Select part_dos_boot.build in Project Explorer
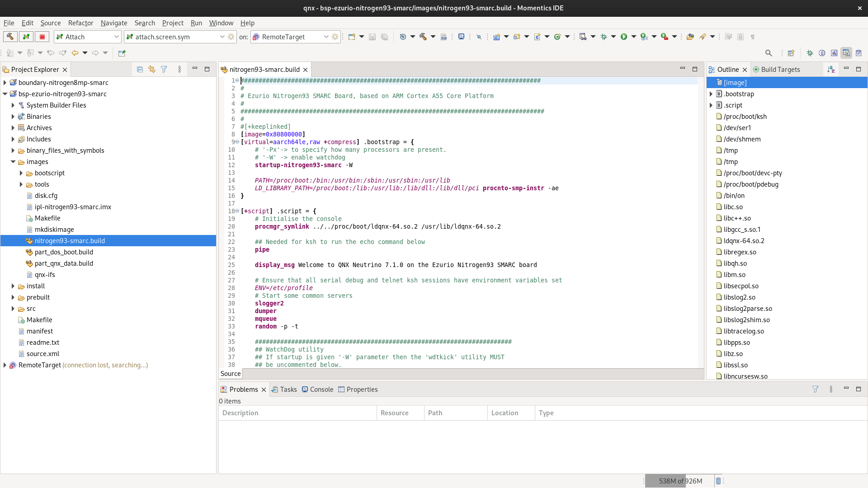The image size is (868, 488). click(x=64, y=252)
